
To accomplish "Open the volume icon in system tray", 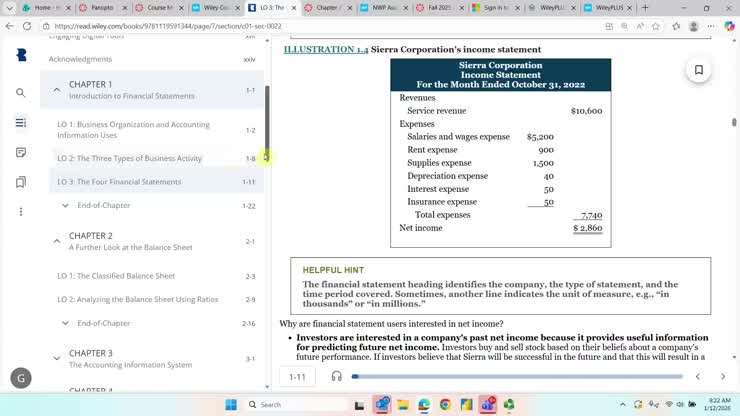I will click(680, 405).
